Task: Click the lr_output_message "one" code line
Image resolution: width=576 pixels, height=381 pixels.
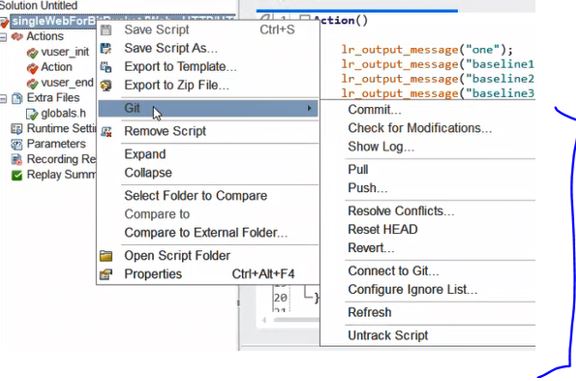Action: tap(427, 49)
